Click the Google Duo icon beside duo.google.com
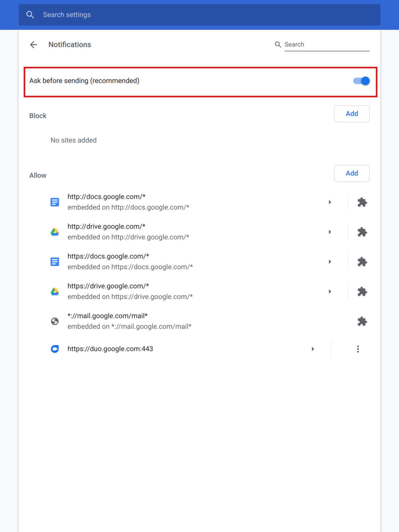399x532 pixels. coord(55,348)
